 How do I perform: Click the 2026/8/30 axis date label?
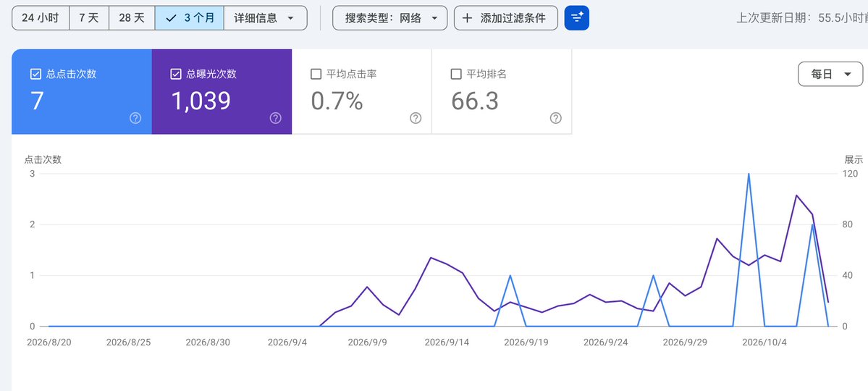click(208, 342)
